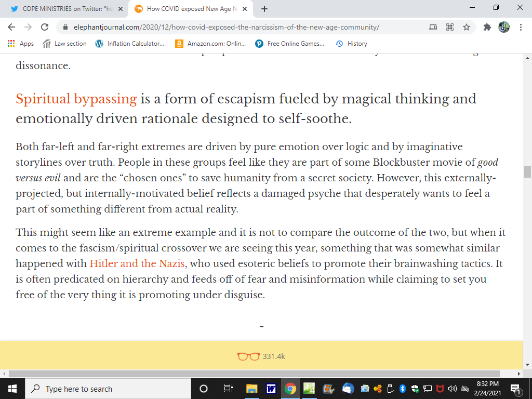Open the History bookmark
The height and width of the screenshot is (399, 532).
pyautogui.click(x=352, y=44)
